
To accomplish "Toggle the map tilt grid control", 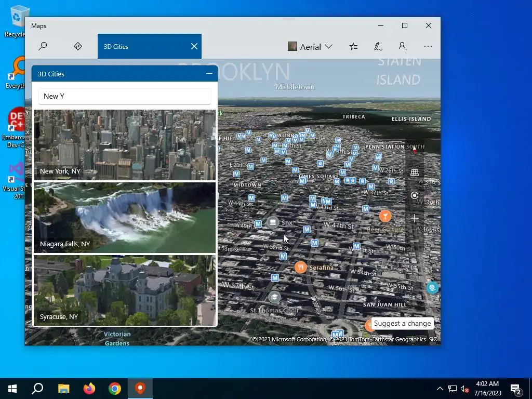I will [414, 172].
